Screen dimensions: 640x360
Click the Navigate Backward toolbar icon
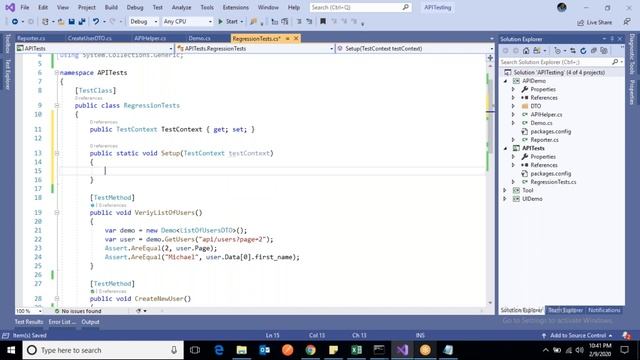coord(15,22)
